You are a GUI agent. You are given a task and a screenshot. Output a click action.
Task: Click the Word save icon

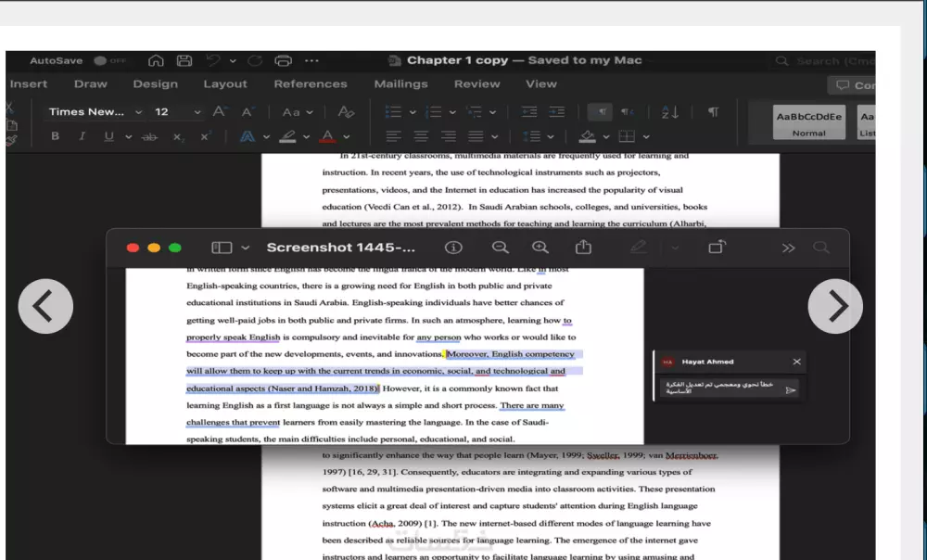pyautogui.click(x=184, y=61)
